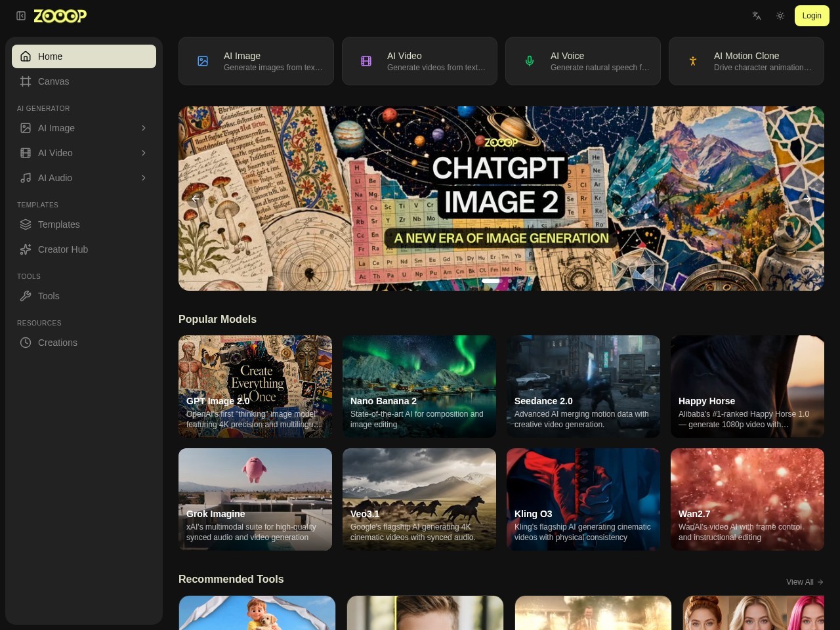Click the AI Image sidebar icon
Screen dimensions: 840x630
point(26,128)
